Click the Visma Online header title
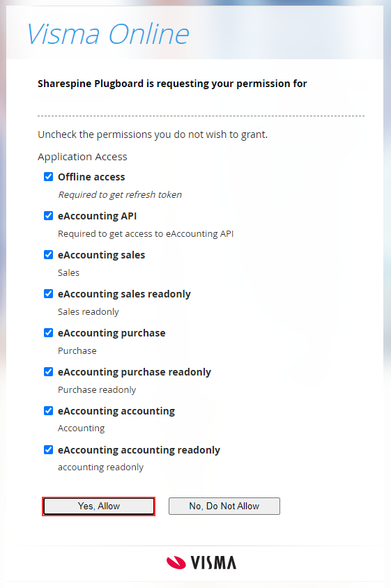Image resolution: width=391 pixels, height=588 pixels. click(x=108, y=34)
